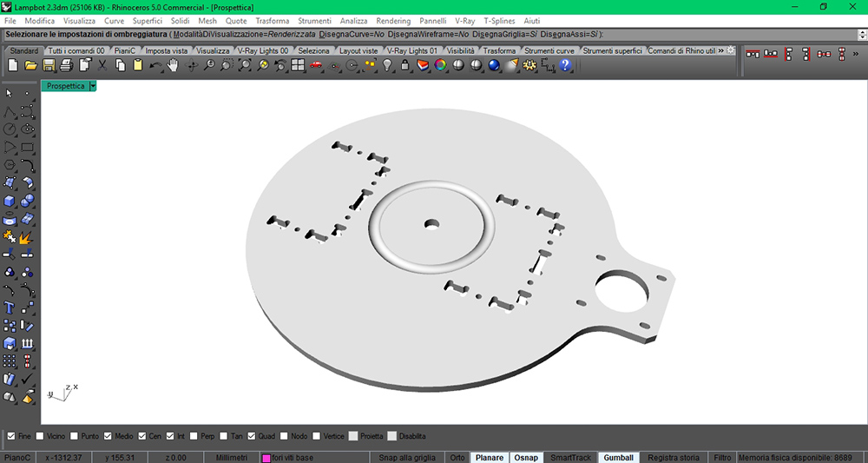Toggle Orto mode in status bar
Screen dimensions: 868x463
click(x=457, y=458)
